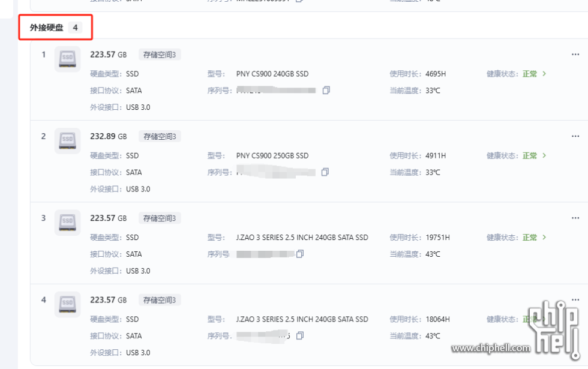Open more options menu for disk 2
Image resolution: width=588 pixels, height=369 pixels.
coord(575,136)
